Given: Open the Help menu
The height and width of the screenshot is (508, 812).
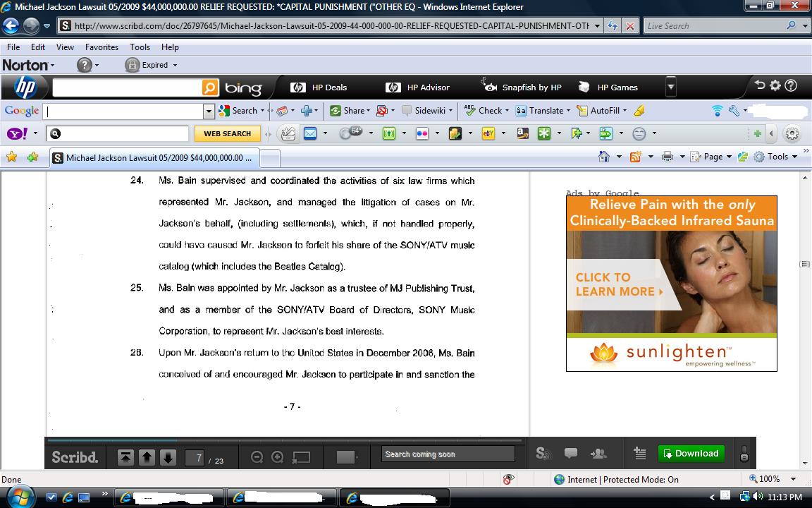Looking at the screenshot, I should click(170, 47).
